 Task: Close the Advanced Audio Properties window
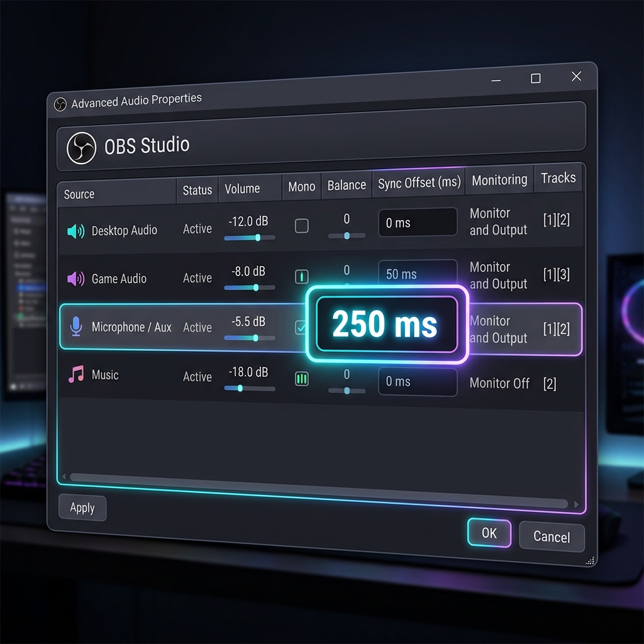tap(576, 76)
